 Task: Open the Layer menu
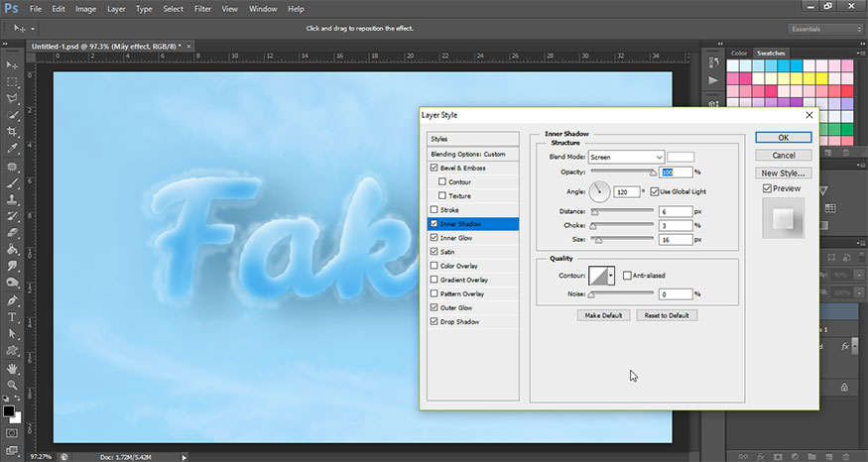click(x=116, y=9)
